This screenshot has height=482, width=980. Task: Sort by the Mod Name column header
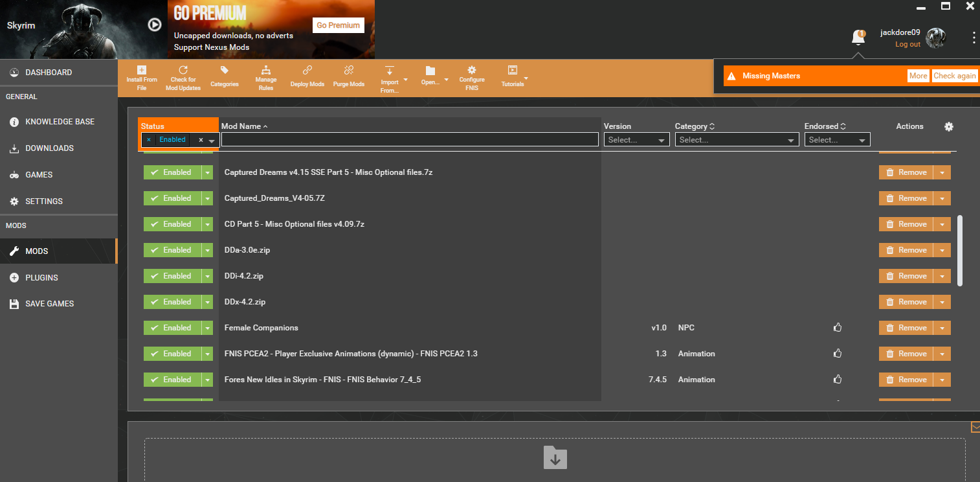(x=245, y=126)
